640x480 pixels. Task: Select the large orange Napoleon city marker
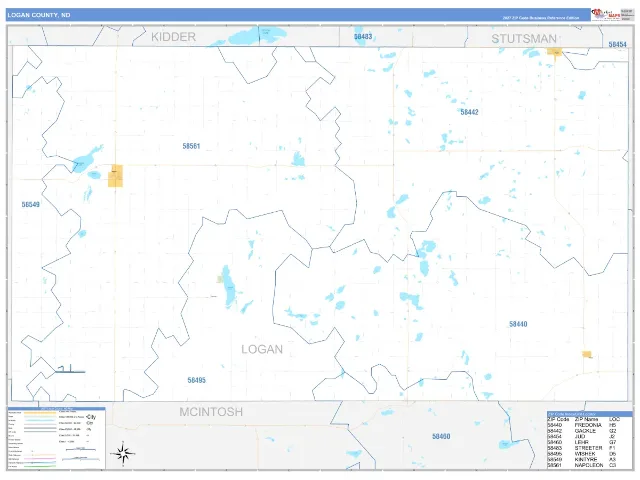pos(116,176)
